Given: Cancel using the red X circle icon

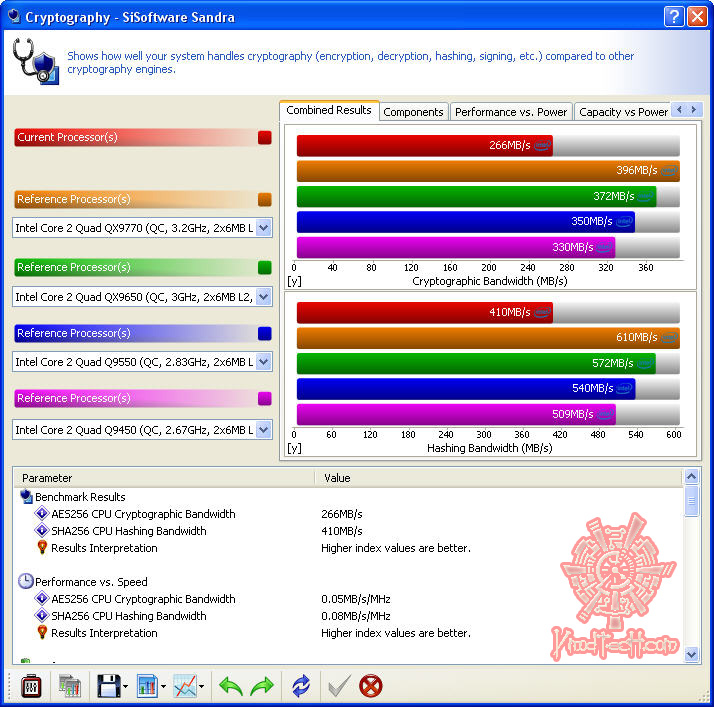Looking at the screenshot, I should [371, 686].
